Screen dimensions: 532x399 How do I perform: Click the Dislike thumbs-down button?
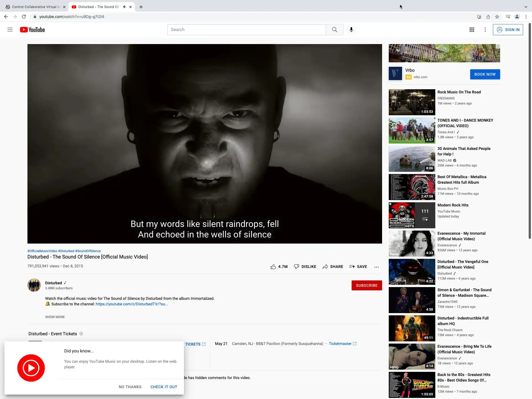(305, 267)
